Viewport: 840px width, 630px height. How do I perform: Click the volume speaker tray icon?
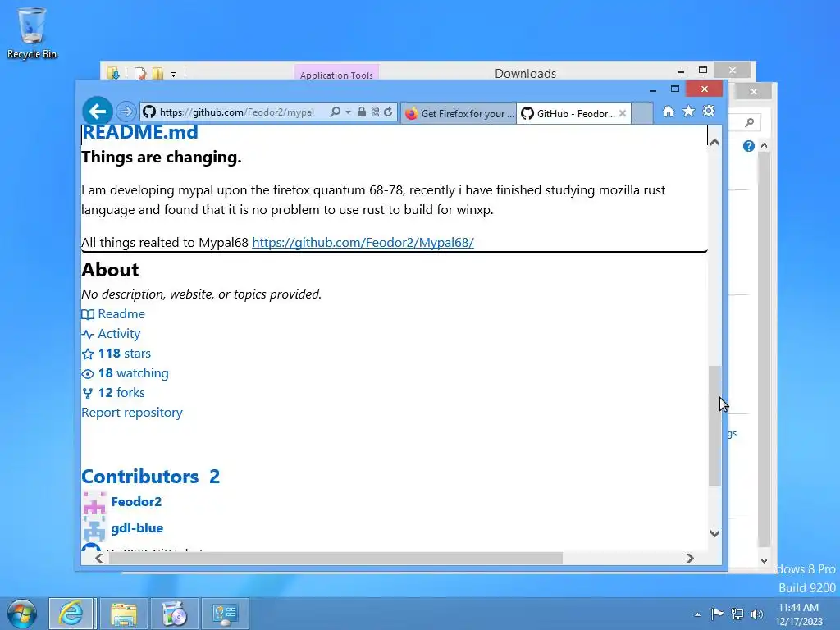pyautogui.click(x=757, y=614)
